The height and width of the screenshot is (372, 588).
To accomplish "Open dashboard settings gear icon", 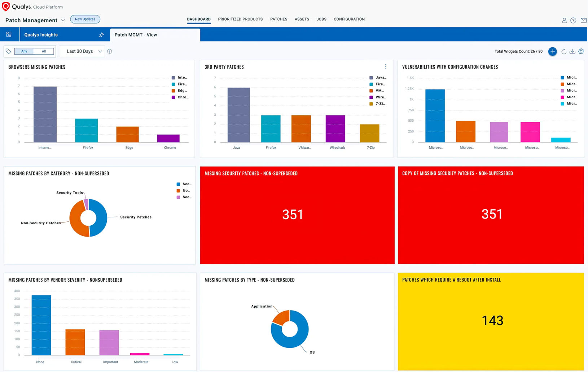I will point(581,51).
